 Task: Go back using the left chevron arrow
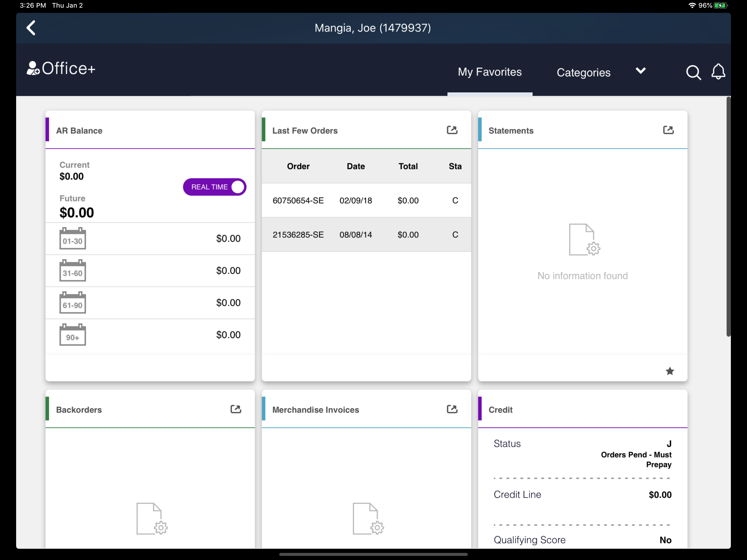31,28
